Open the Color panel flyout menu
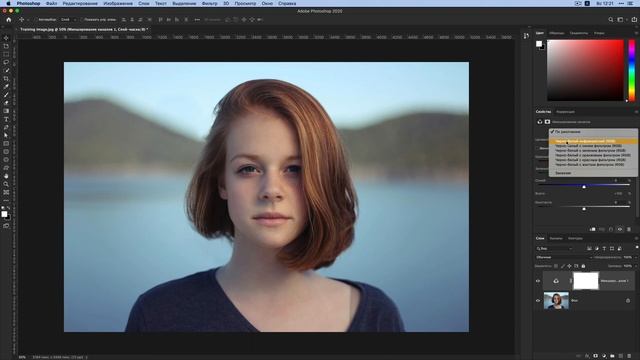Image resolution: width=640 pixels, height=360 pixels. click(636, 33)
